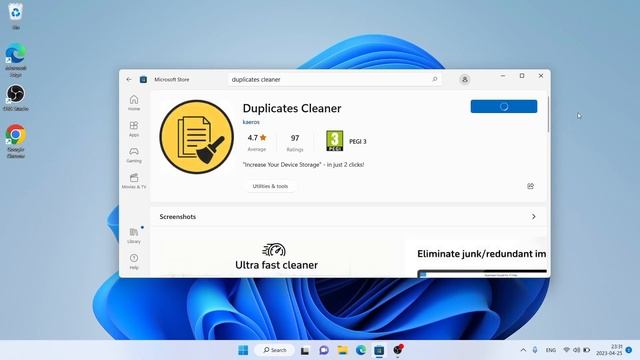Image resolution: width=640 pixels, height=360 pixels.
Task: Open the notification badge icon
Action: pos(629,350)
